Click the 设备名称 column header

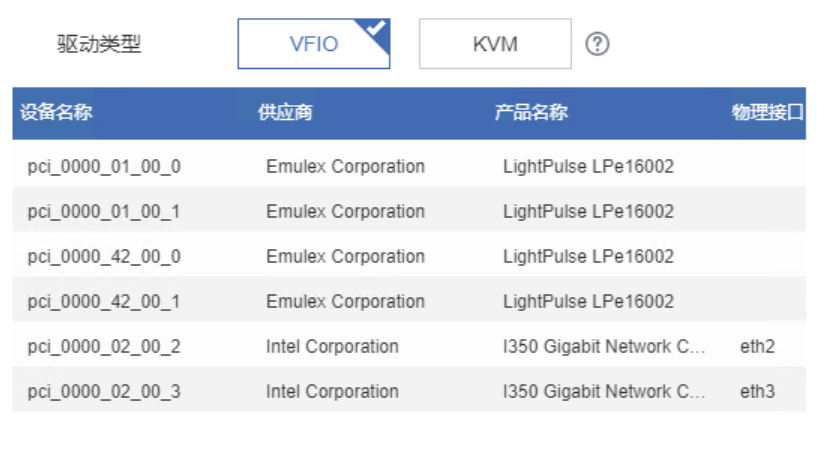pos(56,113)
